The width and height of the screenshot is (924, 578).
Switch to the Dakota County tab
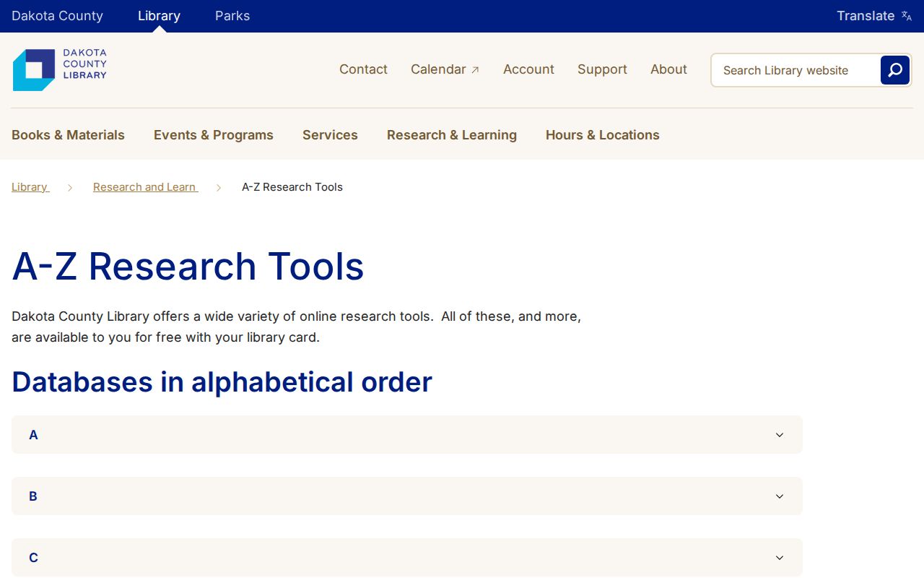click(57, 16)
